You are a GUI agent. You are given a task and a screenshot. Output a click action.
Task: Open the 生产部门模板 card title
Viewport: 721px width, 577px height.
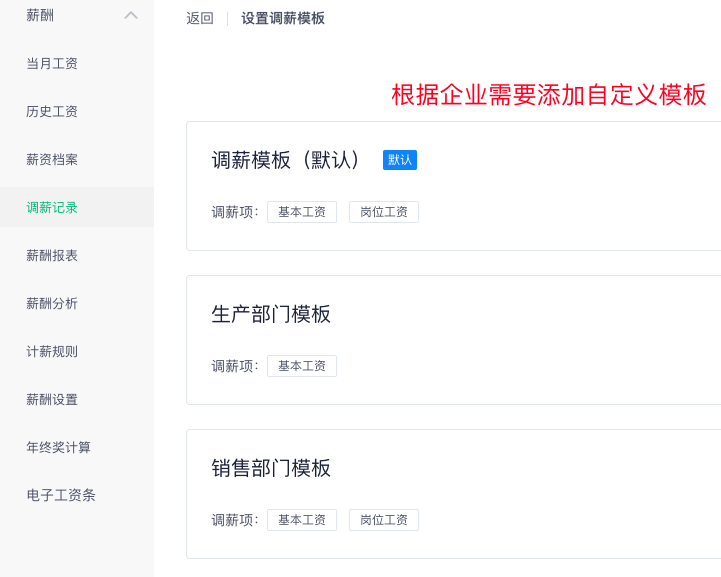coord(271,314)
